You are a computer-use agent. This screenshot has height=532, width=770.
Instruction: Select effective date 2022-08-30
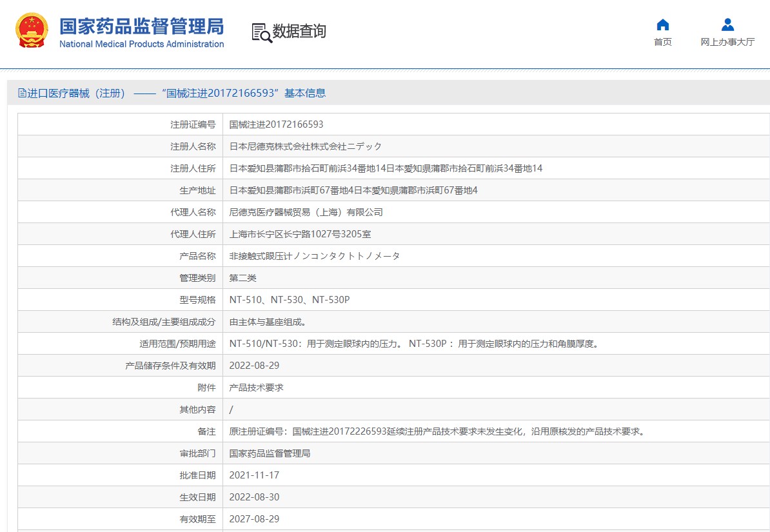pyautogui.click(x=254, y=497)
